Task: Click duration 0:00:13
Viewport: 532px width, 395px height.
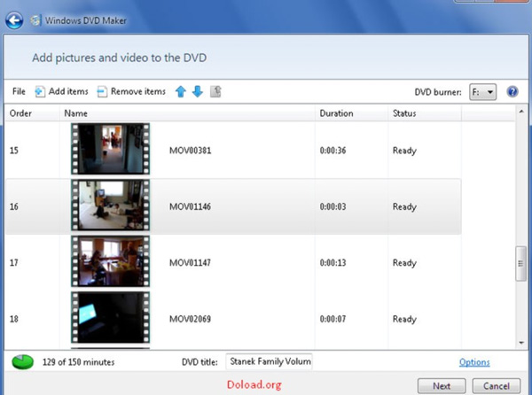Action: click(x=332, y=263)
